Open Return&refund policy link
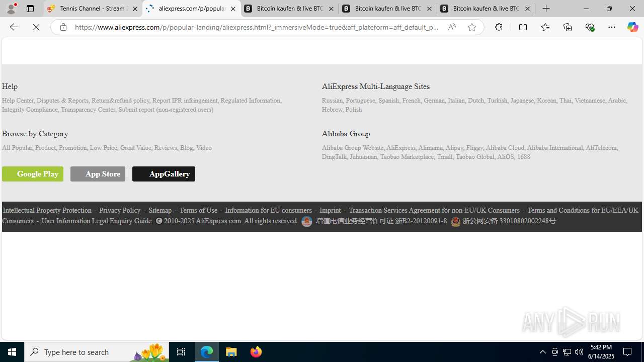The height and width of the screenshot is (362, 644). click(120, 101)
